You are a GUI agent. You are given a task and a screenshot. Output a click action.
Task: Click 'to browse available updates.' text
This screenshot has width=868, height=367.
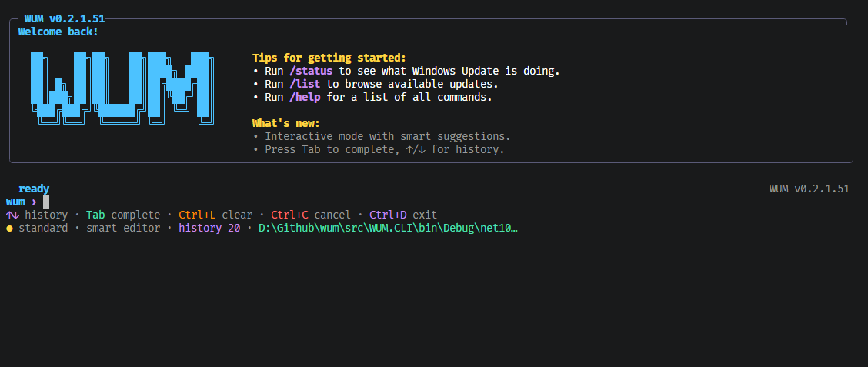[x=412, y=84]
